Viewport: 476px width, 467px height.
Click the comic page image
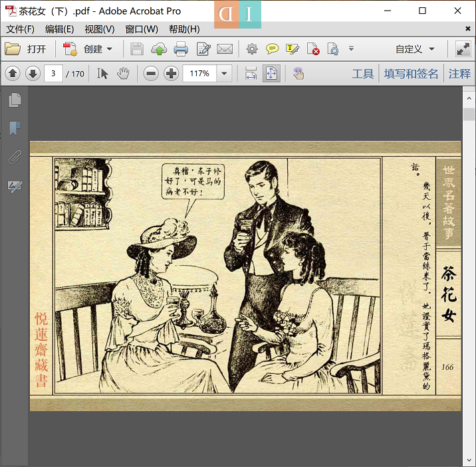(245, 276)
